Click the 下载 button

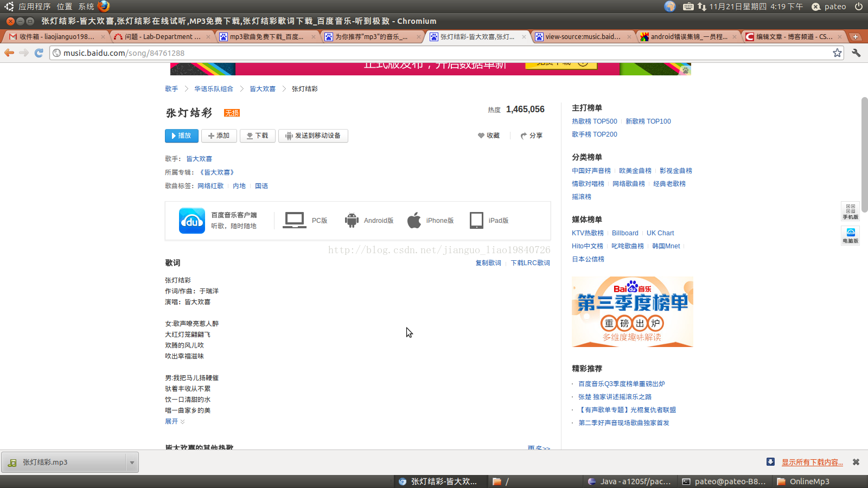(258, 136)
